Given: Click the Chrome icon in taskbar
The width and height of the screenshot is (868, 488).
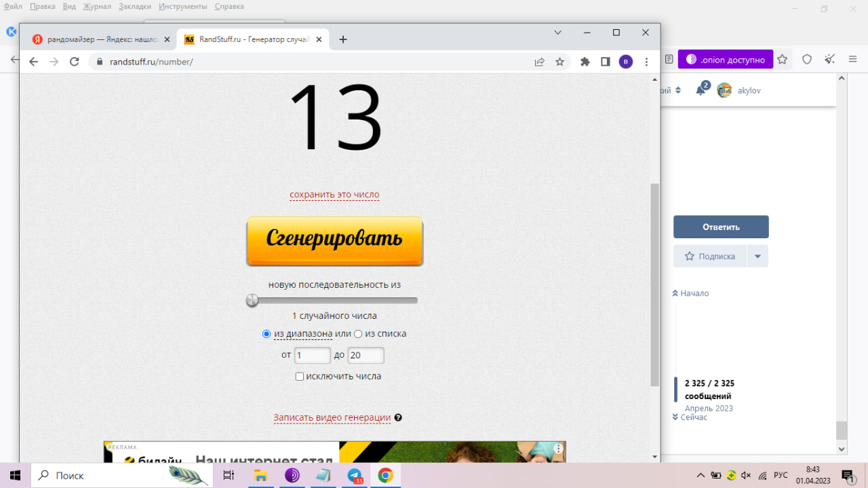Looking at the screenshot, I should pos(385,475).
